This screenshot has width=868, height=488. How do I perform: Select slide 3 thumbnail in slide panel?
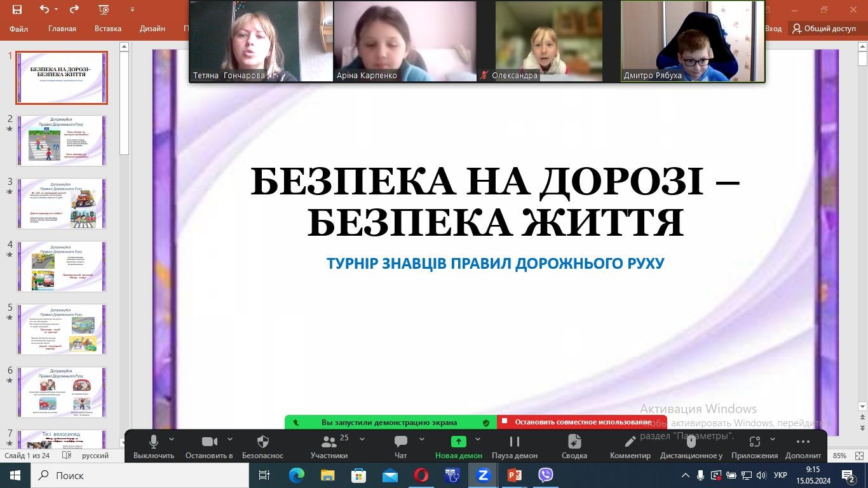tap(62, 203)
